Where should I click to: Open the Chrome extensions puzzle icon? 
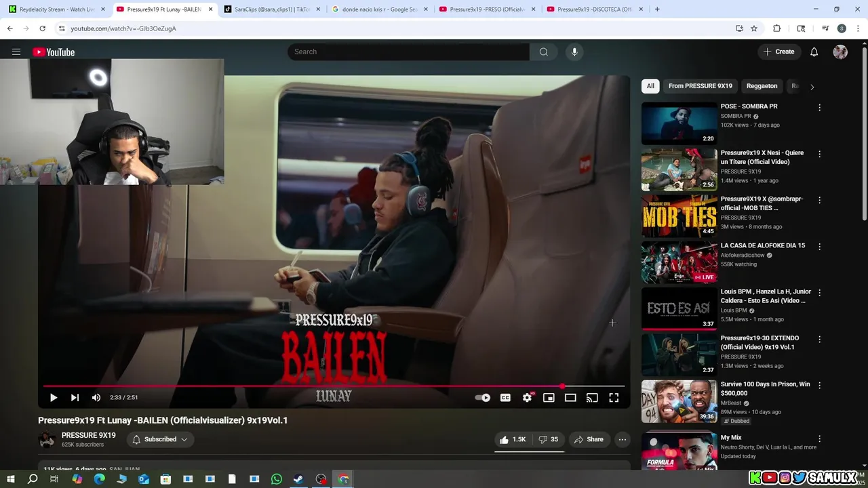pyautogui.click(x=777, y=28)
